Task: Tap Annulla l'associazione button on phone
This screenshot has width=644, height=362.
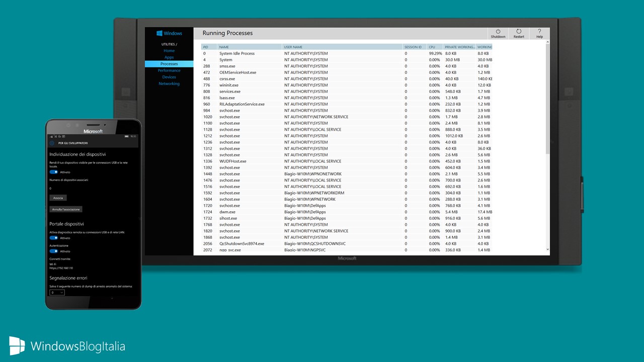Action: (65, 209)
